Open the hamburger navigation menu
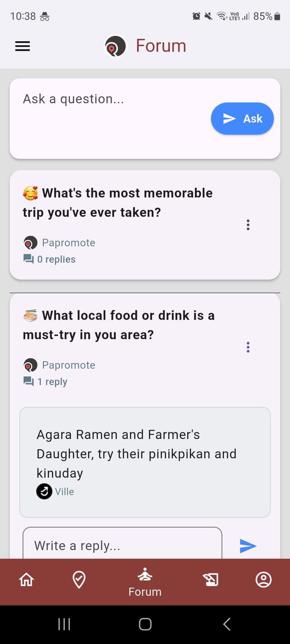290x644 pixels. pyautogui.click(x=22, y=46)
